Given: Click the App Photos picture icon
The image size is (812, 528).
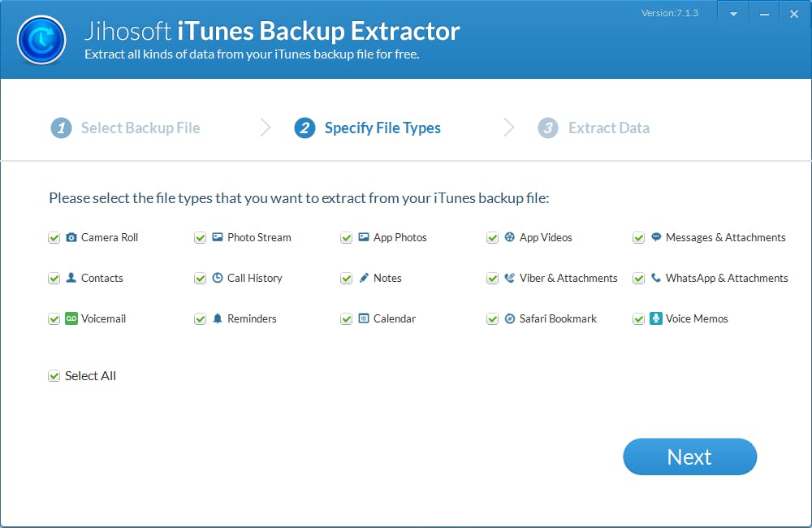Looking at the screenshot, I should (x=364, y=237).
